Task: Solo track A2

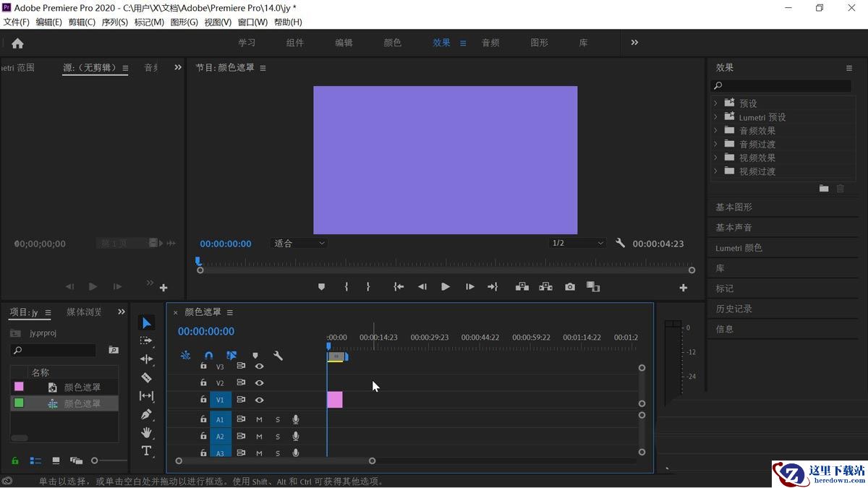Action: coord(277,437)
